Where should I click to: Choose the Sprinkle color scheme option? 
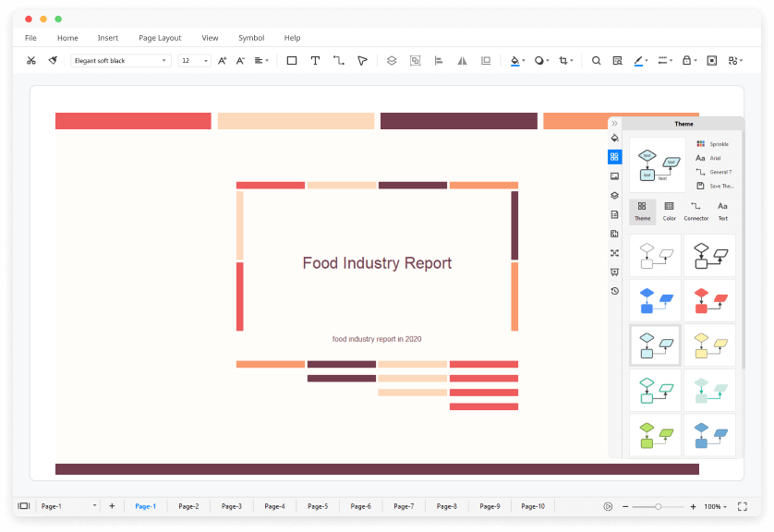[713, 144]
